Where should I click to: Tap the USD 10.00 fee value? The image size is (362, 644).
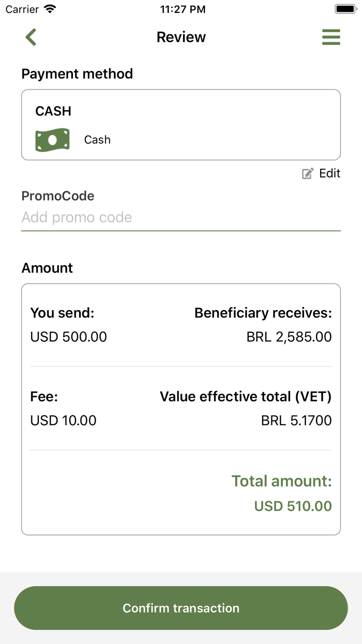tap(64, 420)
